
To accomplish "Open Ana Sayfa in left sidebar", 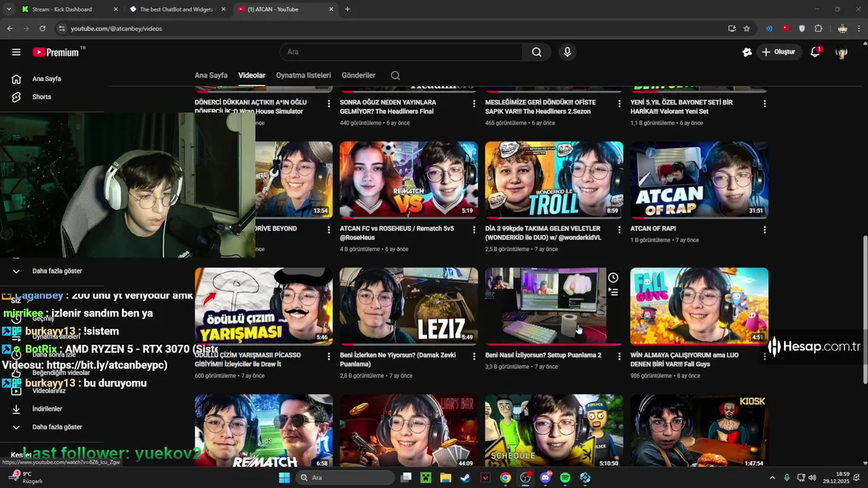I will [x=46, y=79].
